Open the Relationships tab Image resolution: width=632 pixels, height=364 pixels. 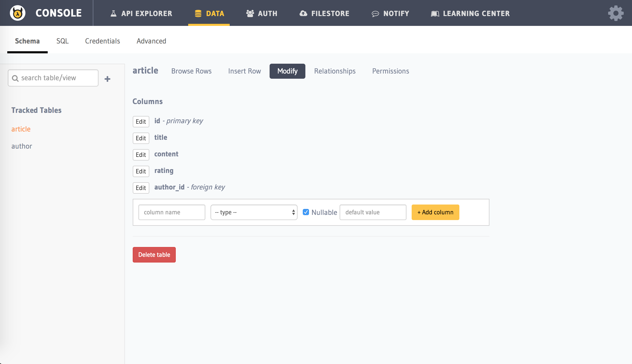pyautogui.click(x=335, y=71)
